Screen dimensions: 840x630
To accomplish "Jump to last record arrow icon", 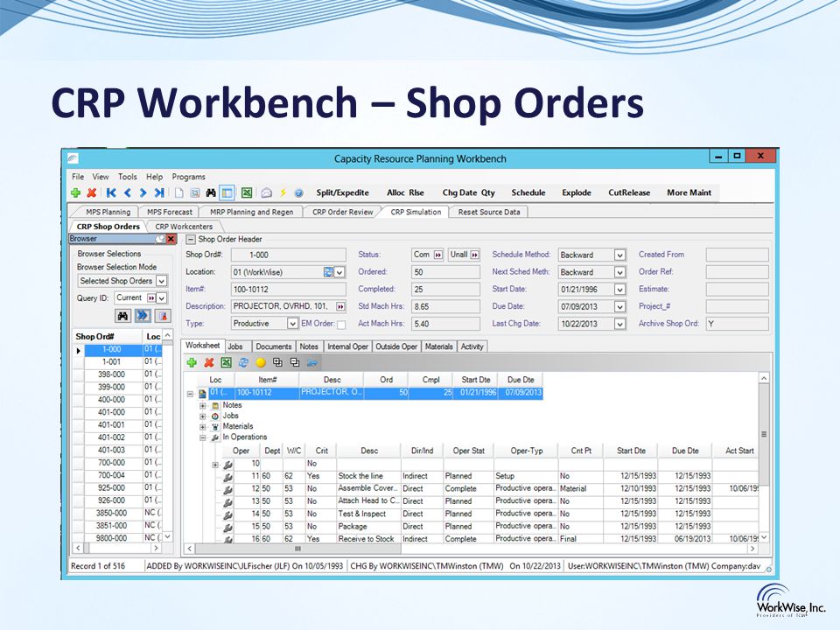I will coord(159,192).
